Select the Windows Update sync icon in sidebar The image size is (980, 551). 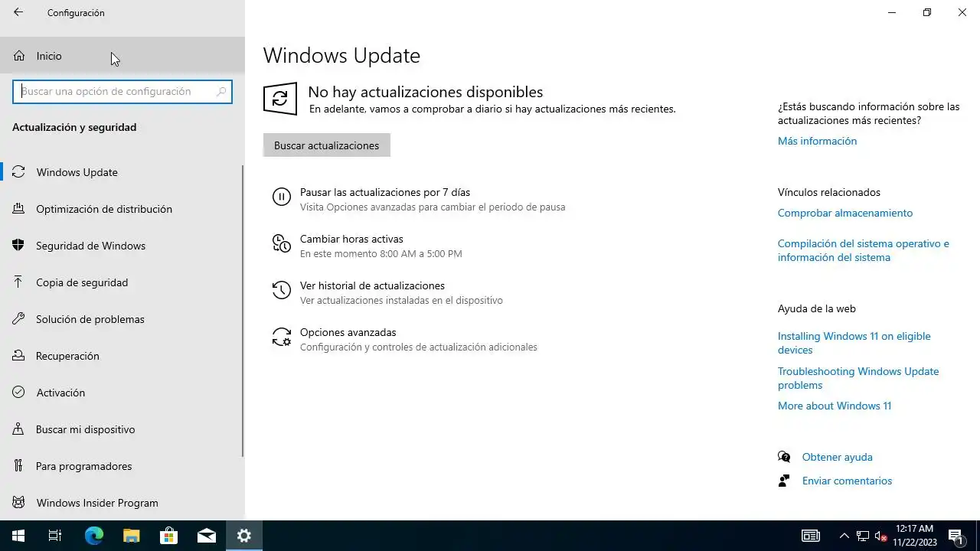(x=19, y=172)
